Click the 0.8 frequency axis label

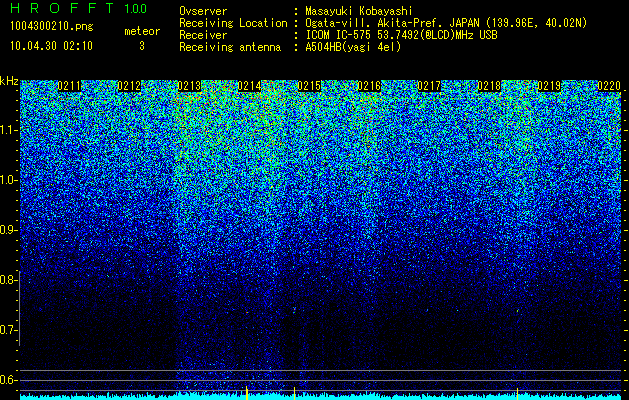7,280
